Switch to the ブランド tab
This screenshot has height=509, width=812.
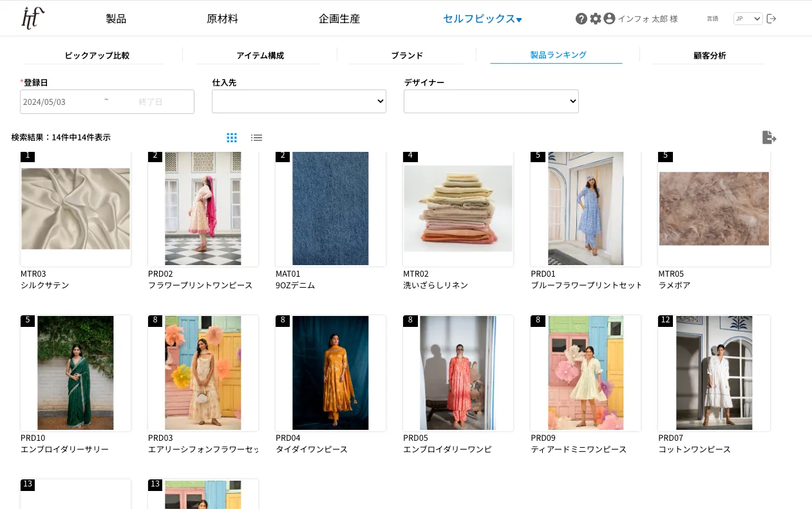coord(407,55)
